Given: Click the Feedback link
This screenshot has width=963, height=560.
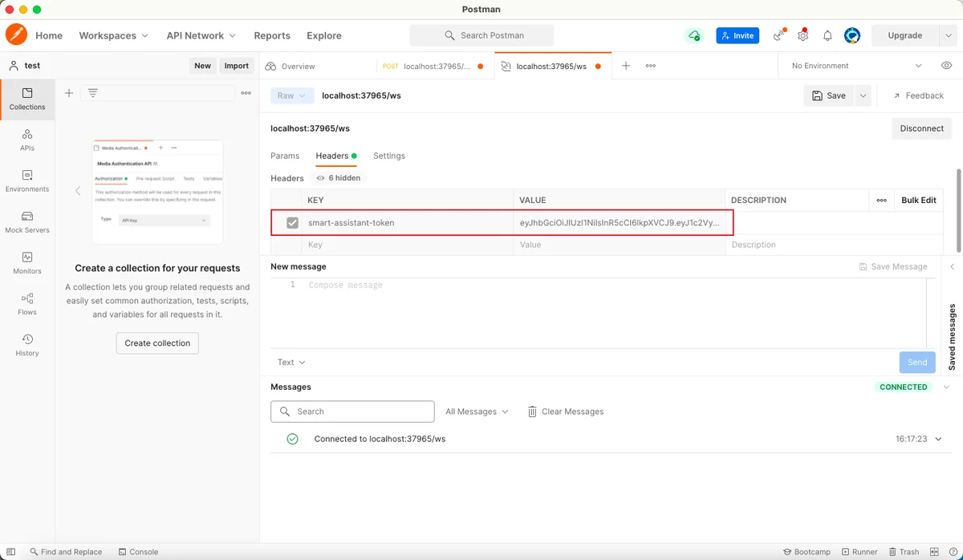Looking at the screenshot, I should [x=918, y=95].
